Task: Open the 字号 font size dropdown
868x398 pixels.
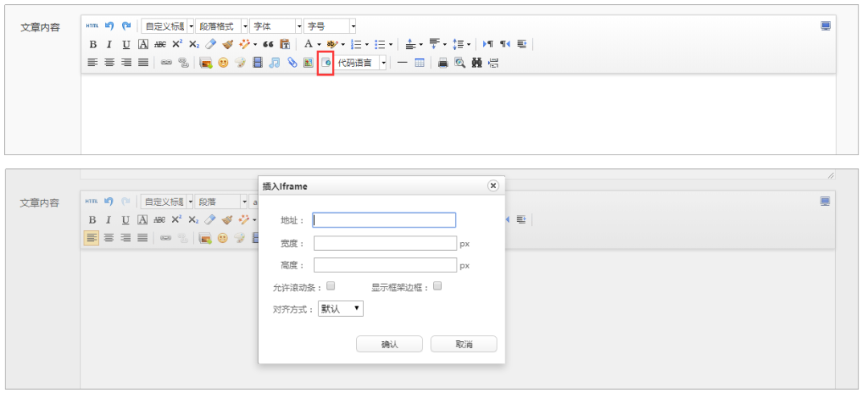Action: point(330,26)
